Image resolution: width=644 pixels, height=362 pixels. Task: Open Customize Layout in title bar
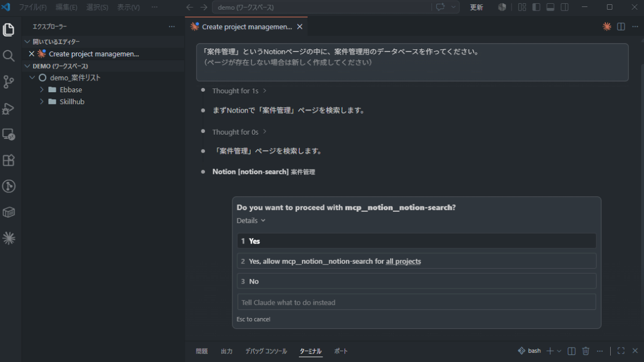coord(522,7)
